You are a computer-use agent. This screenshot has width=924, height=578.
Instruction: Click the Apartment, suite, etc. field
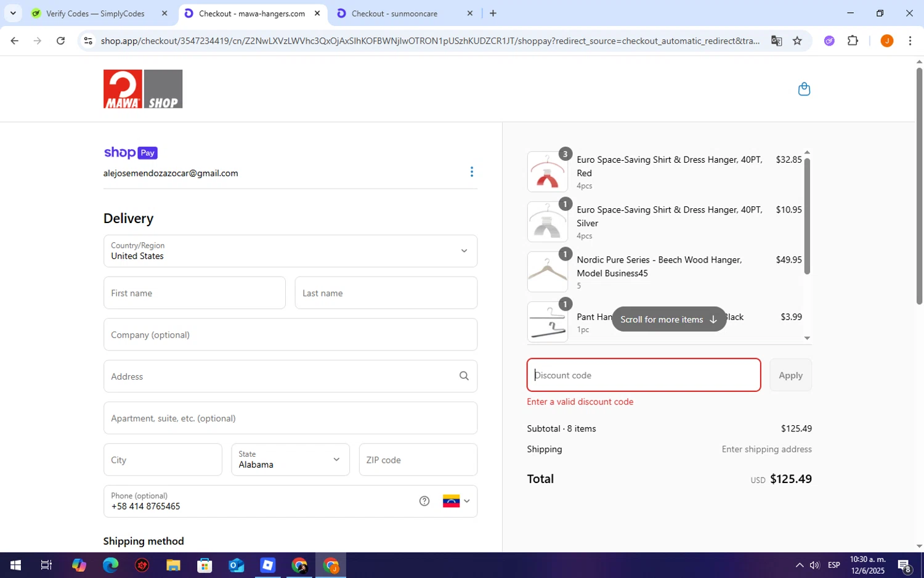coord(290,418)
